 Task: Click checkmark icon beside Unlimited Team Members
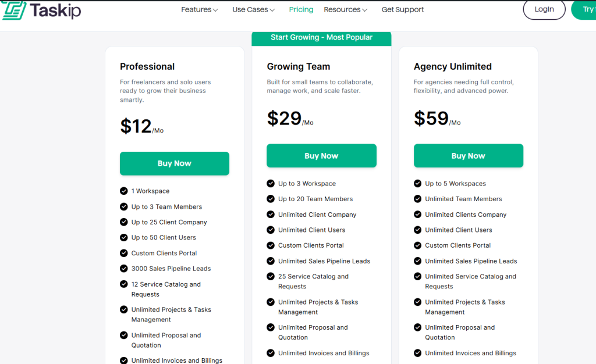(417, 199)
